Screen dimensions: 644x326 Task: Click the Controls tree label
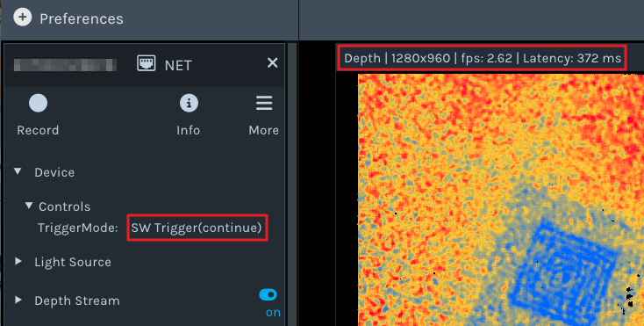pos(64,206)
